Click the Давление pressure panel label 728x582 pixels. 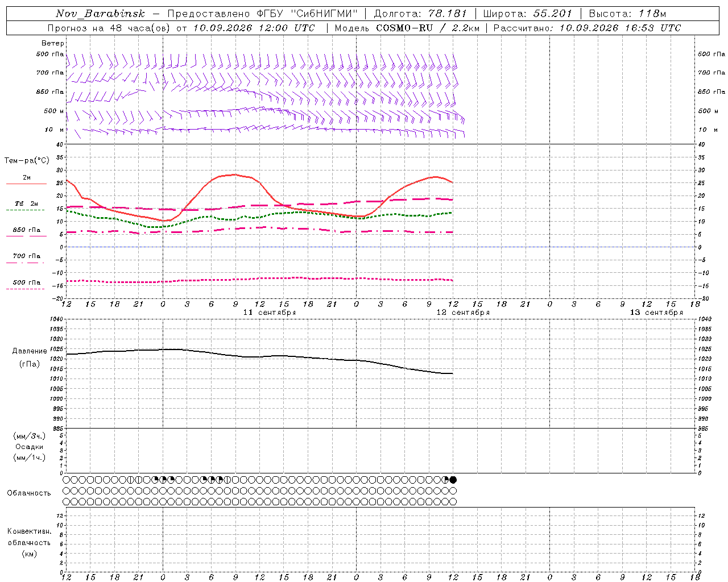pyautogui.click(x=30, y=351)
